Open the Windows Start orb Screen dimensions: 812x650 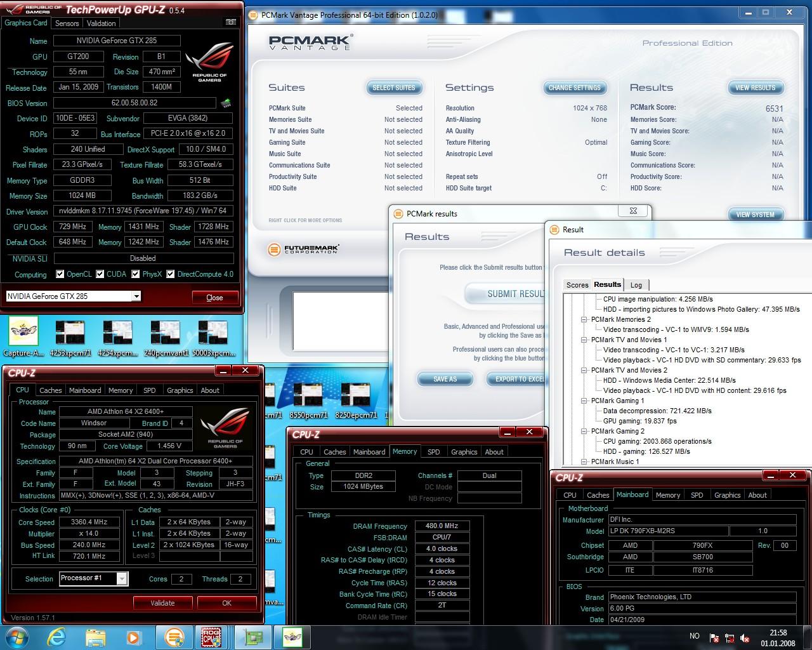click(x=16, y=637)
